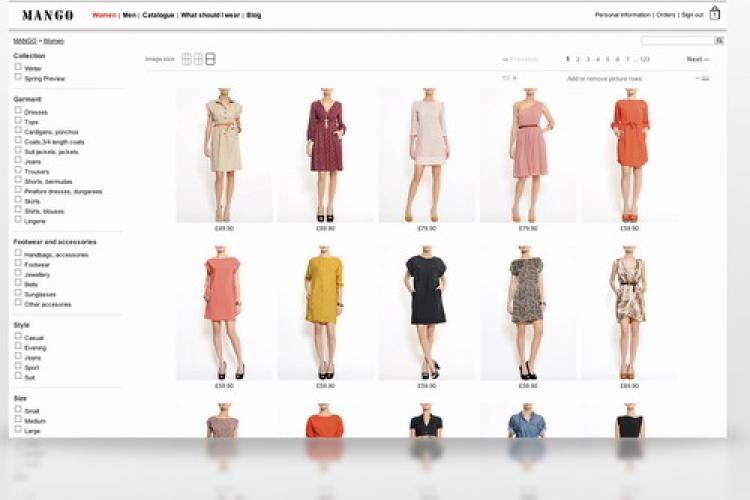The image size is (750, 500).
Task: Check the Evening style checkbox
Action: click(18, 346)
